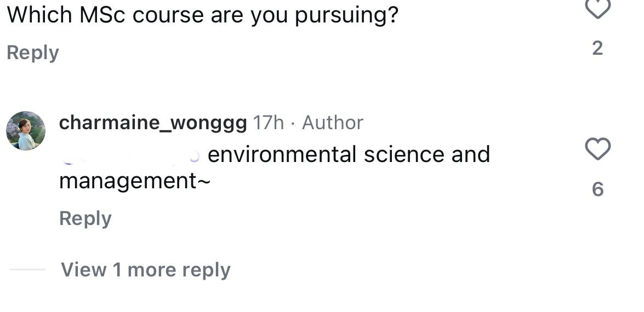The height and width of the screenshot is (312, 644).
Task: Tap the word "science" in the reply
Action: click(403, 155)
